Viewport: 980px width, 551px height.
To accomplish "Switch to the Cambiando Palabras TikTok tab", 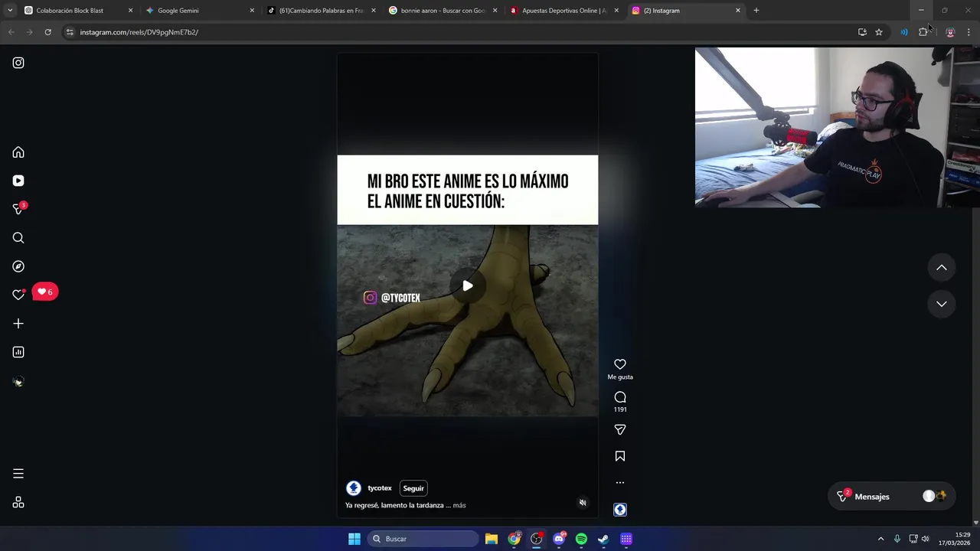I will point(322,11).
